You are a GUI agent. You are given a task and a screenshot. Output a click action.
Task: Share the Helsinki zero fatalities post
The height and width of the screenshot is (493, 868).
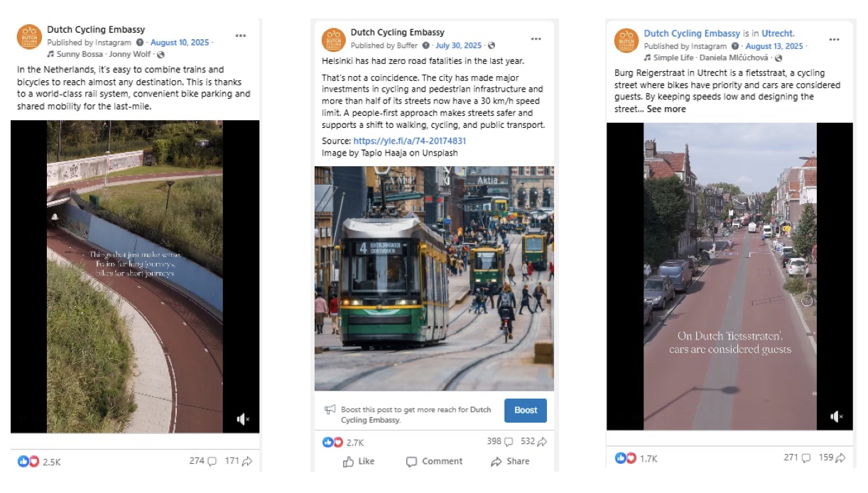coord(510,461)
